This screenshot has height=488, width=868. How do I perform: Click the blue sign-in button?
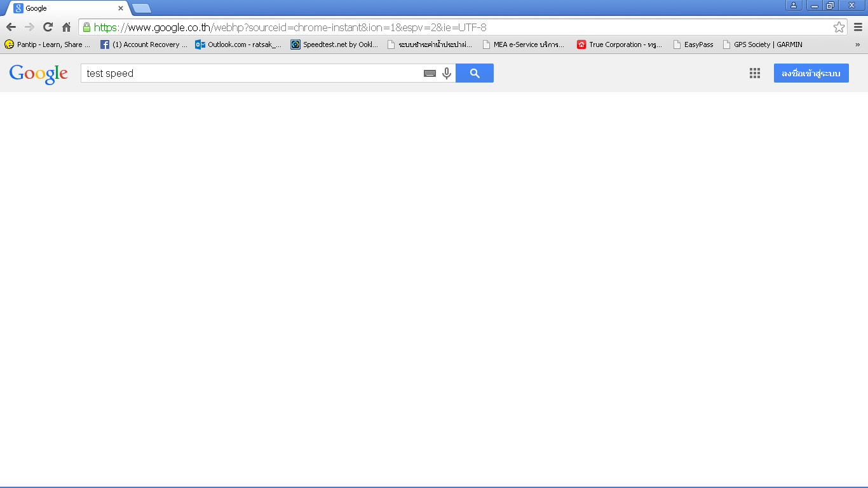pyautogui.click(x=811, y=73)
